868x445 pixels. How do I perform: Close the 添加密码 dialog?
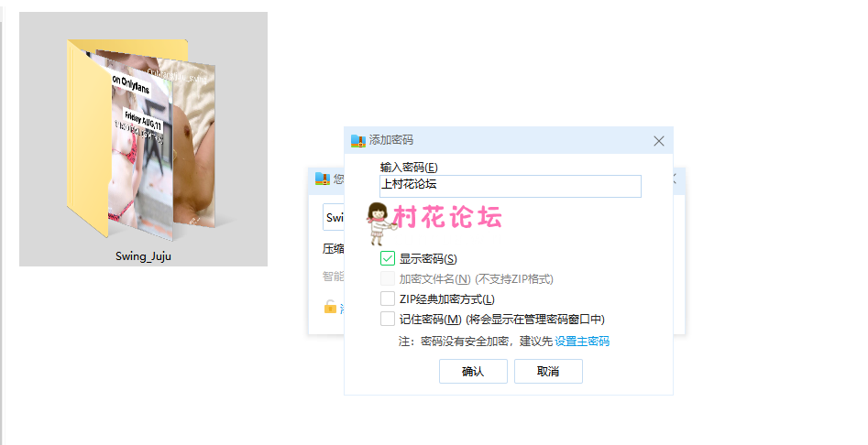click(659, 141)
